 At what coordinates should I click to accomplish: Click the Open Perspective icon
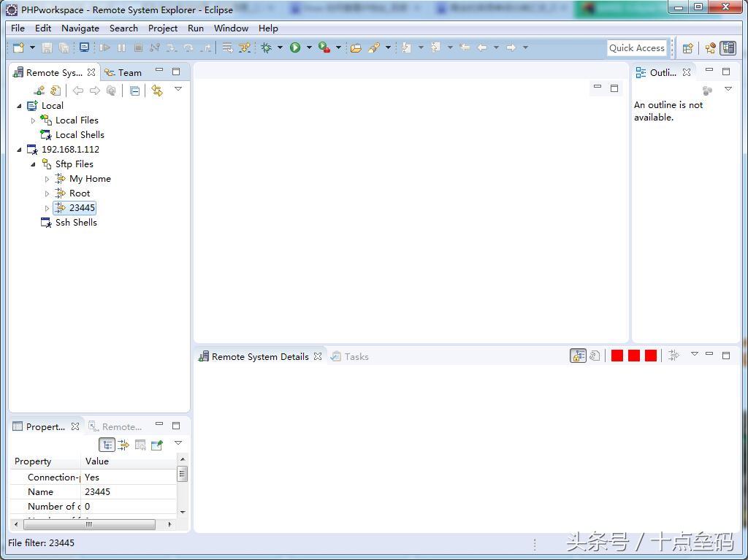[687, 47]
